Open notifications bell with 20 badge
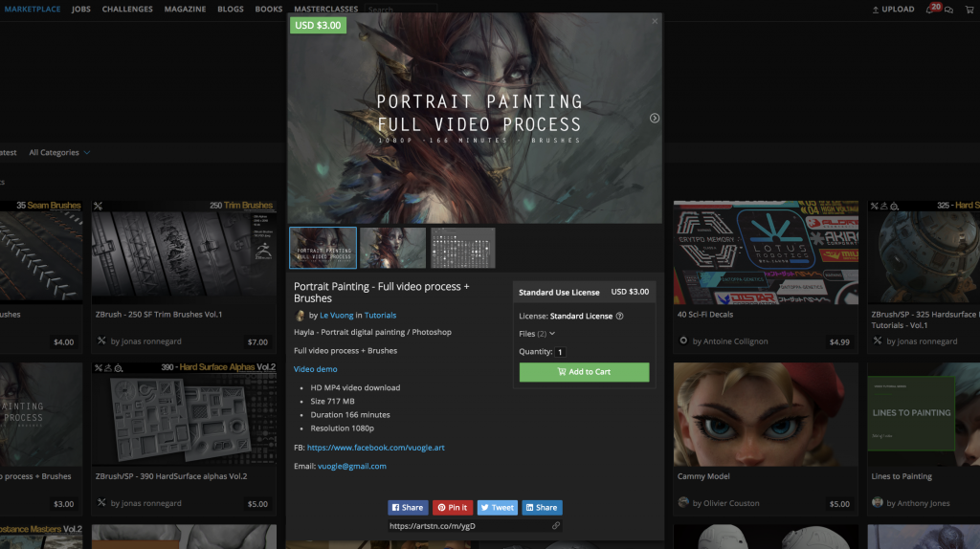Image resolution: width=980 pixels, height=549 pixels. pos(931,9)
